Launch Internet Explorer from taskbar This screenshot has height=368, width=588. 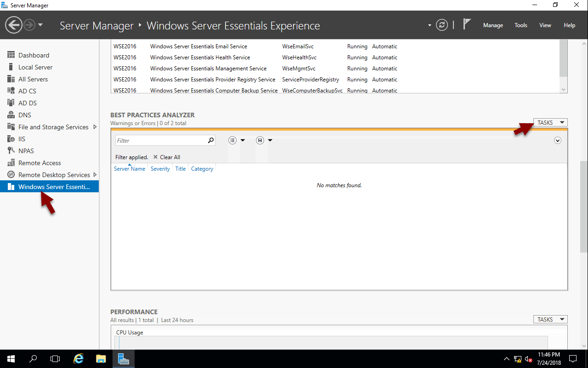[79, 359]
